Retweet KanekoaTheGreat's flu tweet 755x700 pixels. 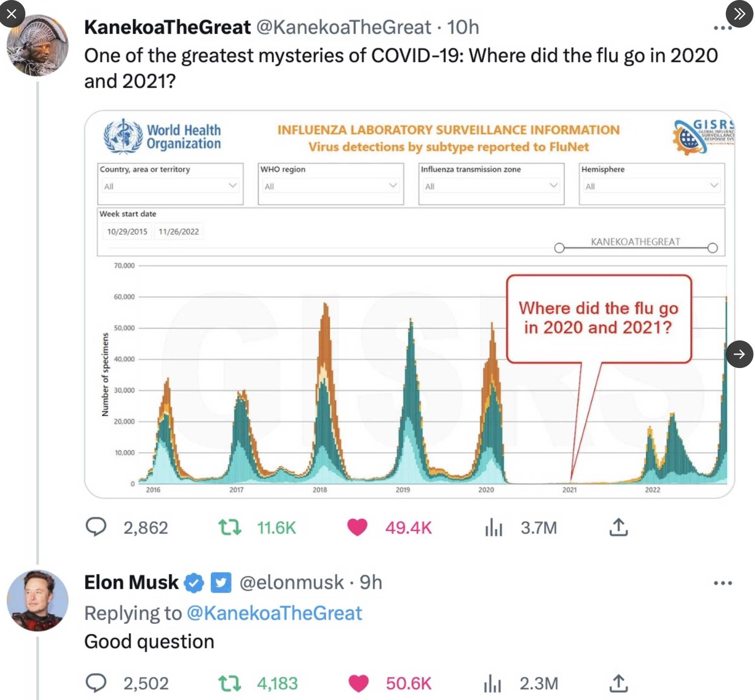point(229,527)
